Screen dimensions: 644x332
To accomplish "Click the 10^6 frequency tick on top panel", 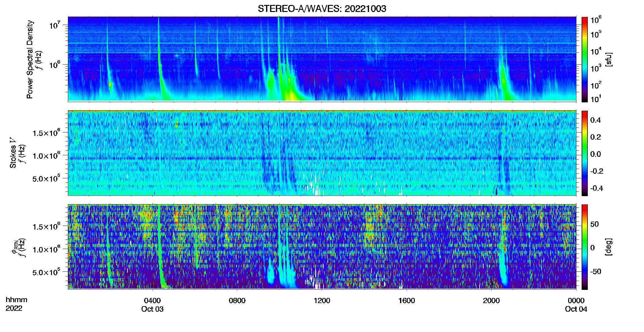I will coord(55,65).
